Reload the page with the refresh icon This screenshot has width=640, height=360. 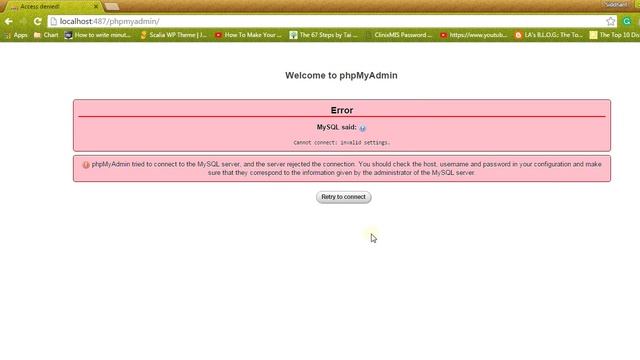pos(38,21)
